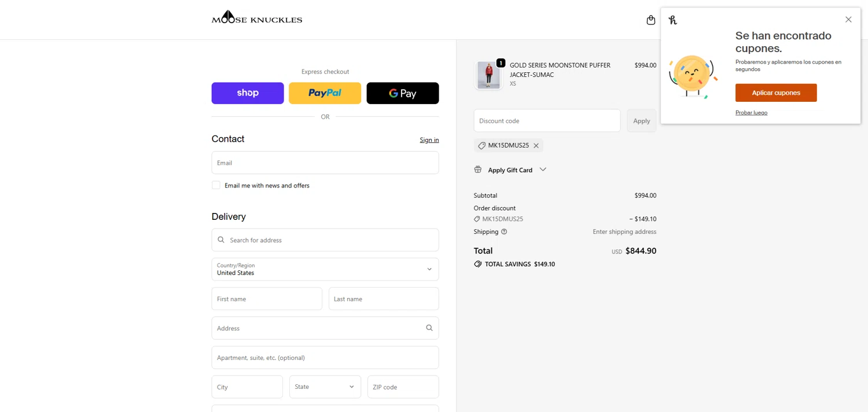The width and height of the screenshot is (868, 412).
Task: Focus the Search for address field
Action: point(325,240)
